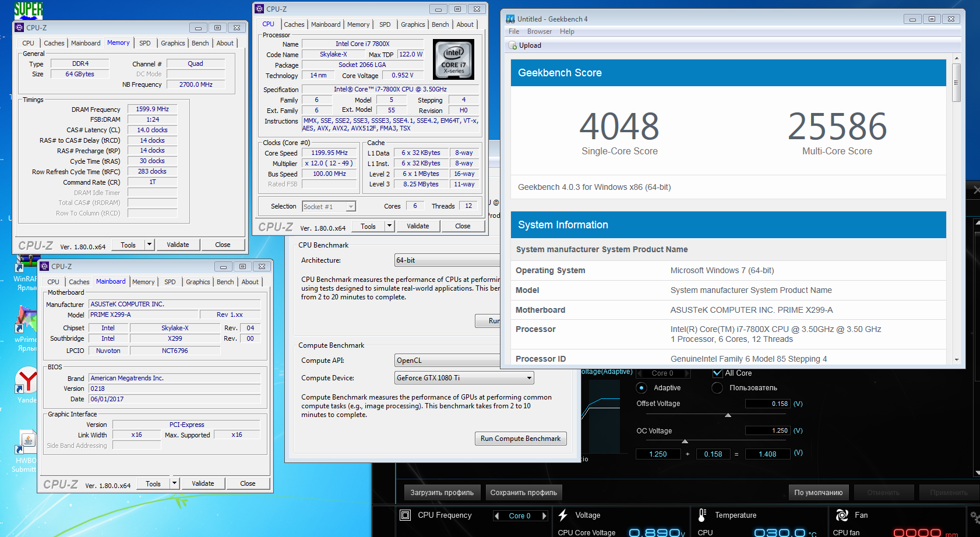Click Close in top CPU tab CPU-Z window

pyautogui.click(x=463, y=226)
